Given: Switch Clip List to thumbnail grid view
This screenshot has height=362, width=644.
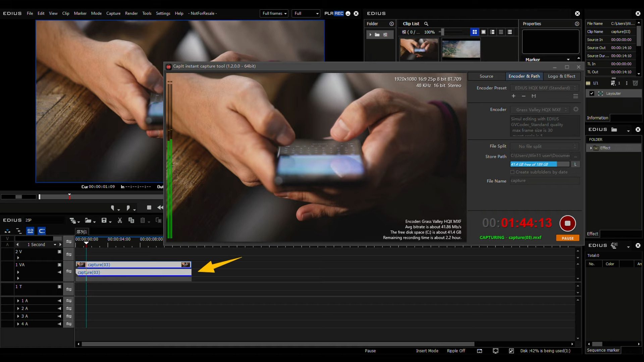Looking at the screenshot, I should pyautogui.click(x=474, y=32).
